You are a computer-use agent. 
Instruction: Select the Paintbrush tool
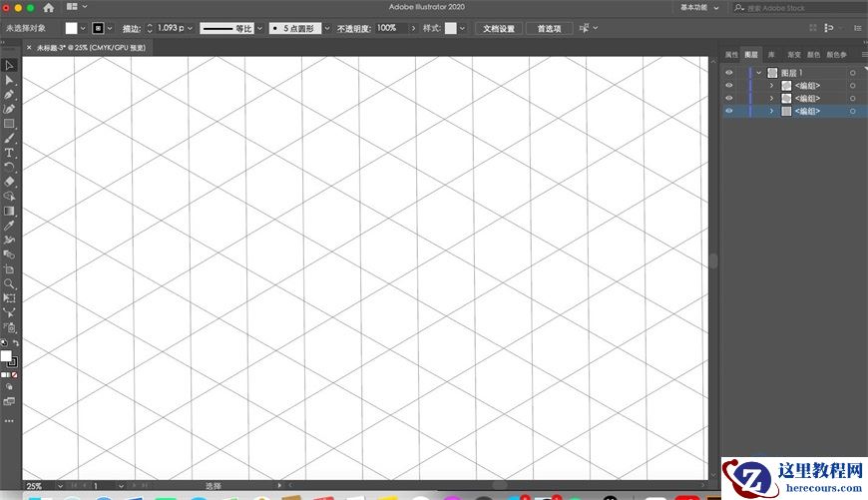[x=9, y=138]
